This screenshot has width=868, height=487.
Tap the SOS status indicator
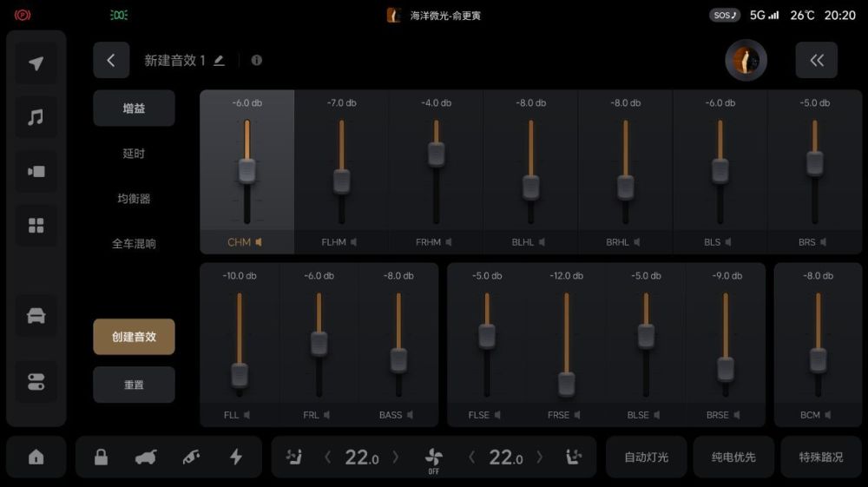[x=725, y=16]
